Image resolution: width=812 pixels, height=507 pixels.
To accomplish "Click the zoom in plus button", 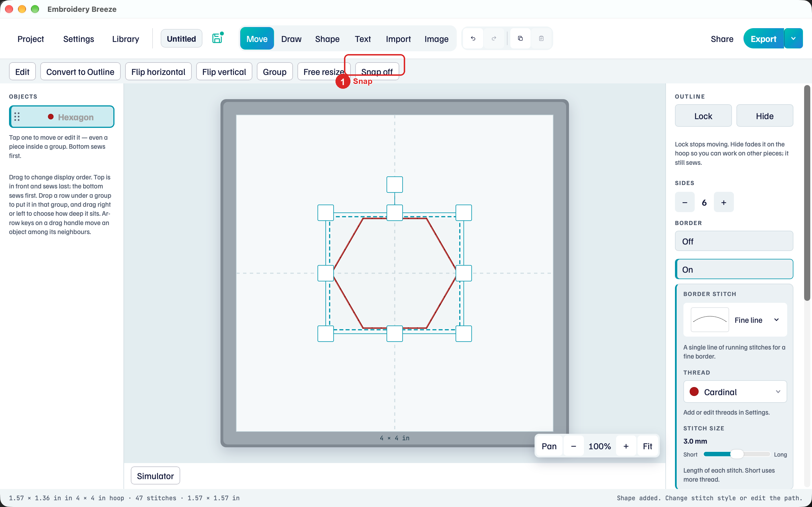I will click(626, 446).
